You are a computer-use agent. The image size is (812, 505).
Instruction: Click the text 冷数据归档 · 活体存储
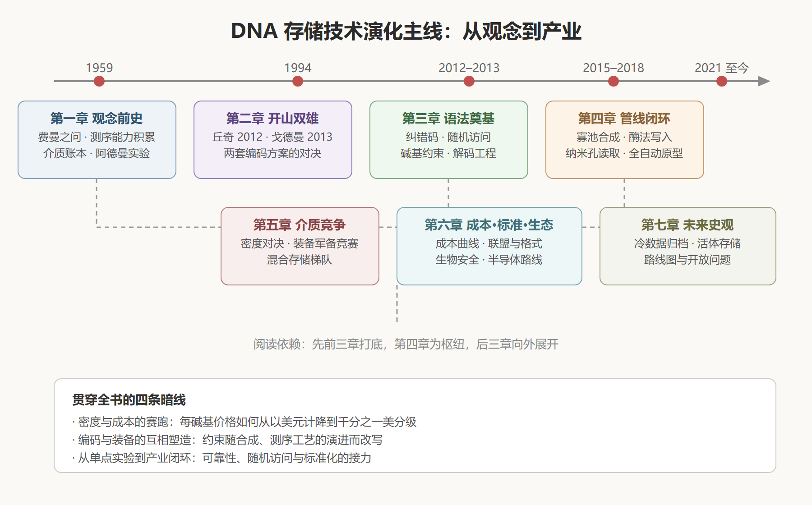[x=687, y=243]
